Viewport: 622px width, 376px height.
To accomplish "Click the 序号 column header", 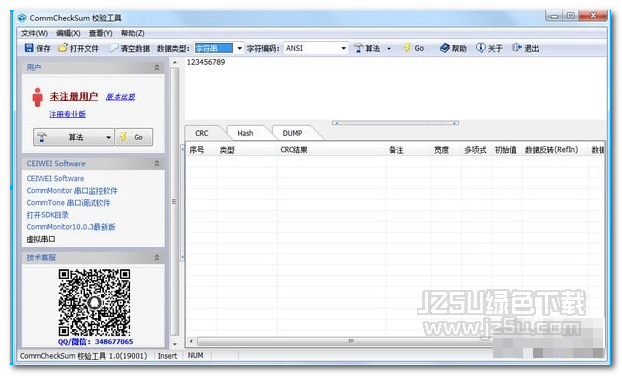I will (x=202, y=150).
